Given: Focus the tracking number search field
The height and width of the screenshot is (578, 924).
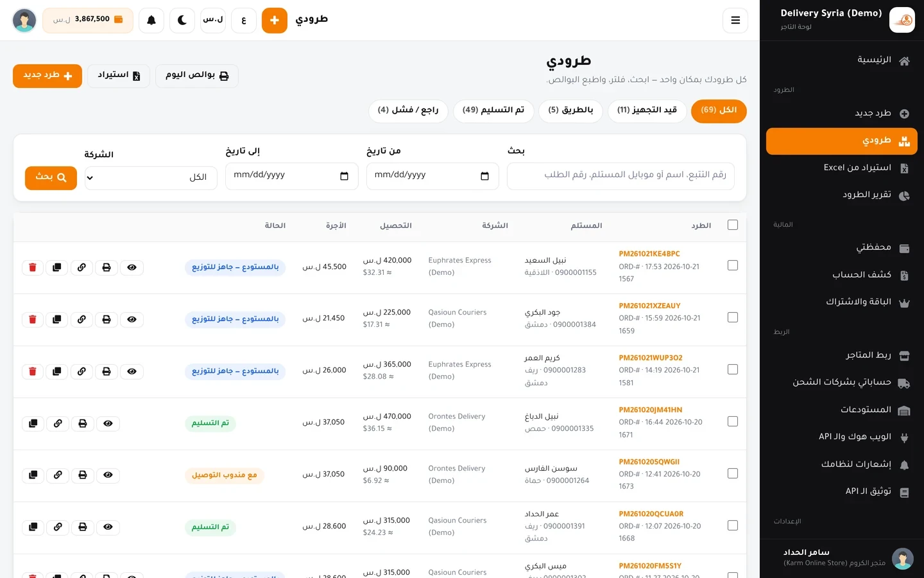Looking at the screenshot, I should pyautogui.click(x=620, y=176).
